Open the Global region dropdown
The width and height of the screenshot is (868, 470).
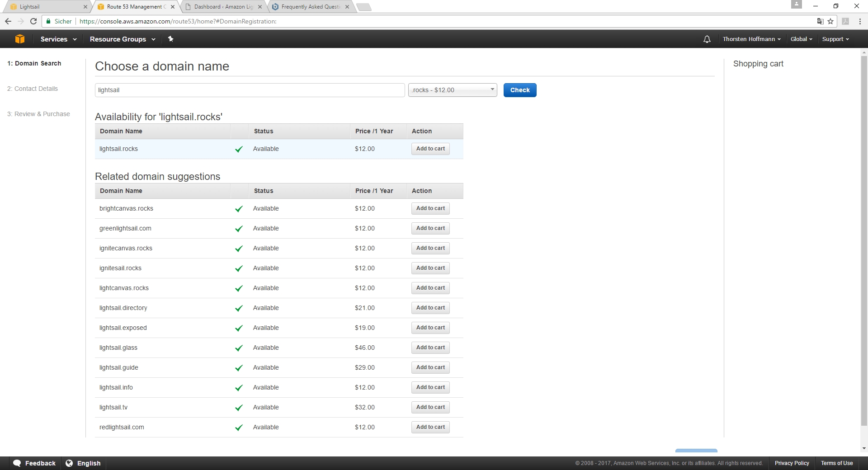[802, 39]
